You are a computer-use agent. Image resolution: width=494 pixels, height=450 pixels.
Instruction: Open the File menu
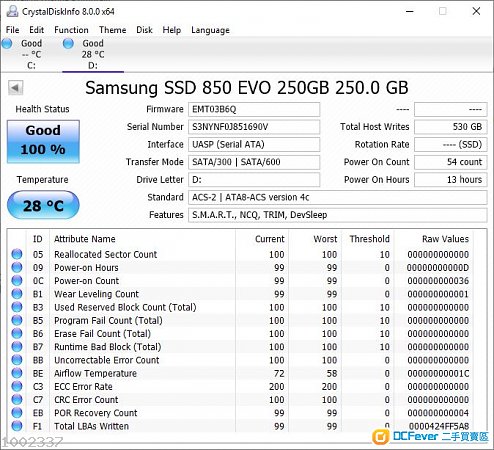[x=12, y=30]
